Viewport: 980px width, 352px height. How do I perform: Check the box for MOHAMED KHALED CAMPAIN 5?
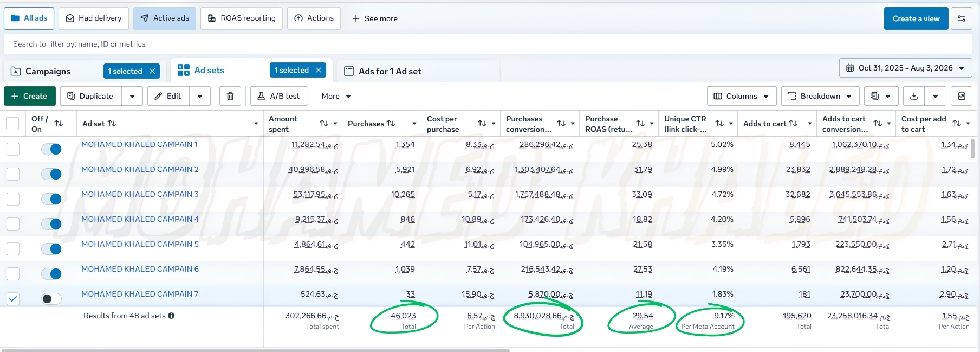pos(13,249)
